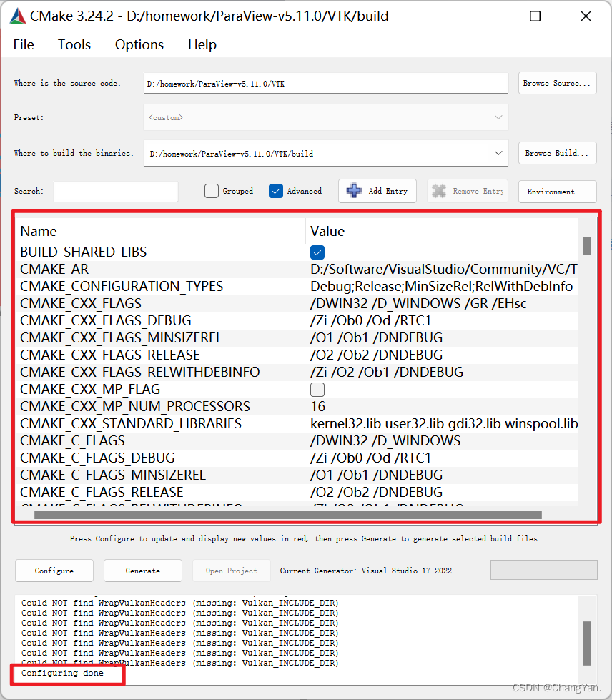Open the File menu
Viewport: 612px width, 700px height.
pyautogui.click(x=24, y=44)
